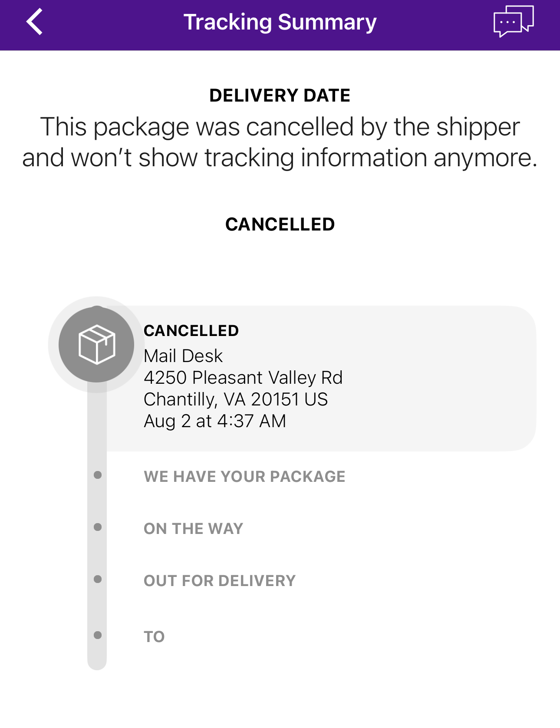
Task: Select the Out For Delivery step
Action: click(x=220, y=581)
